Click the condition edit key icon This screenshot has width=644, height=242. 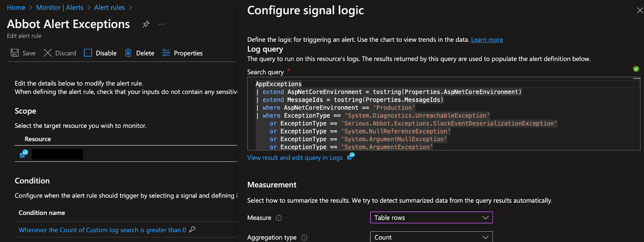[192, 230]
